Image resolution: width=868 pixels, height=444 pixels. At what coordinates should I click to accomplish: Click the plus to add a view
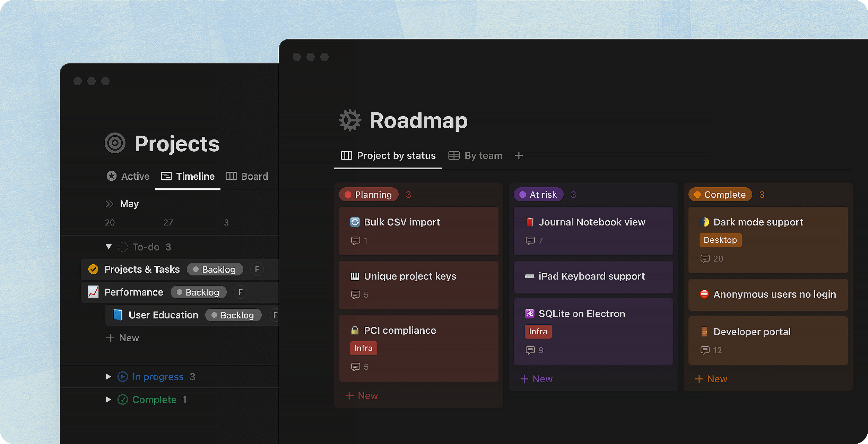point(519,155)
